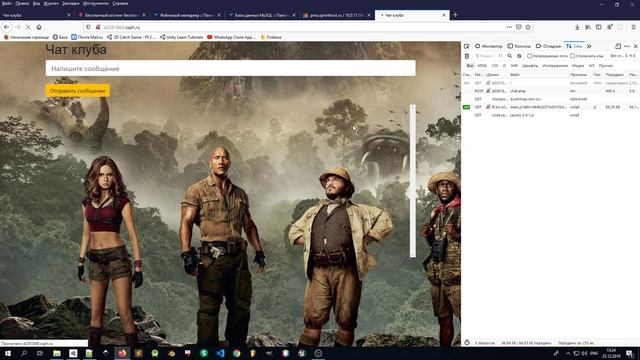Bookmark page with star icon
640x360 pixels.
[x=528, y=27]
